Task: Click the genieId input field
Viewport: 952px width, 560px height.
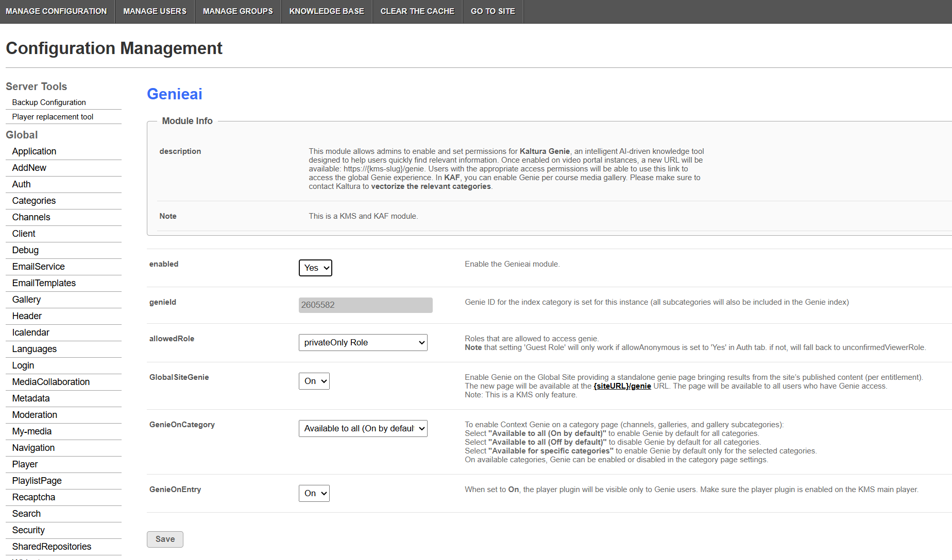Action: click(366, 305)
